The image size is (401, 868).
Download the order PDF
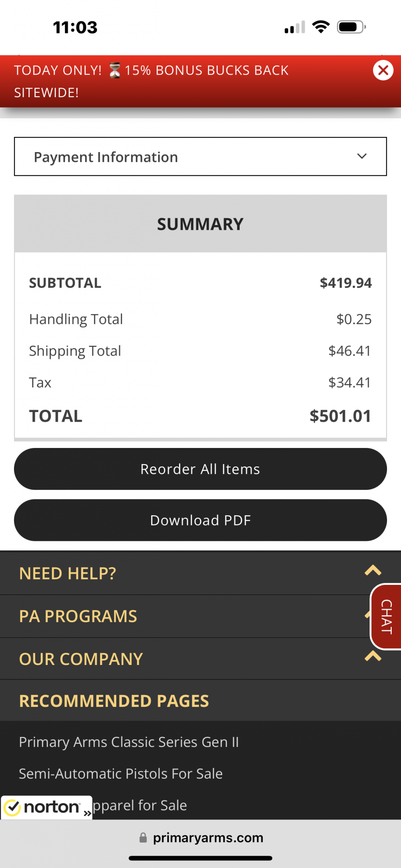coord(200,520)
